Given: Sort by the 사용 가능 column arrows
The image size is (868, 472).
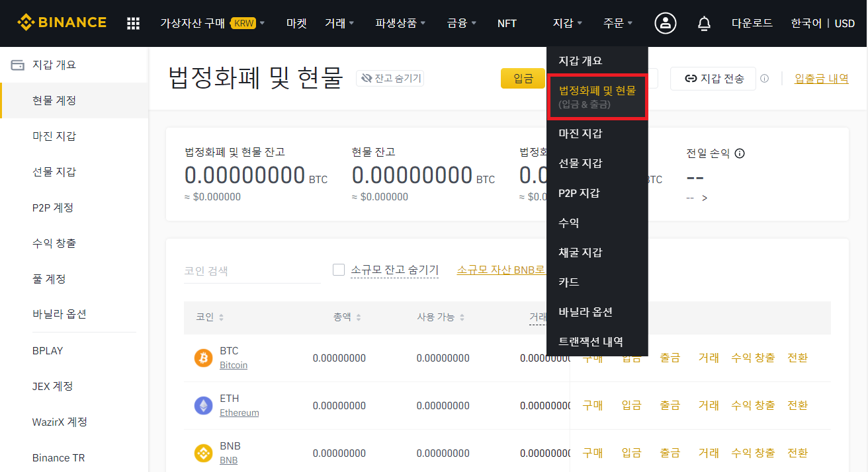Looking at the screenshot, I should [x=462, y=318].
